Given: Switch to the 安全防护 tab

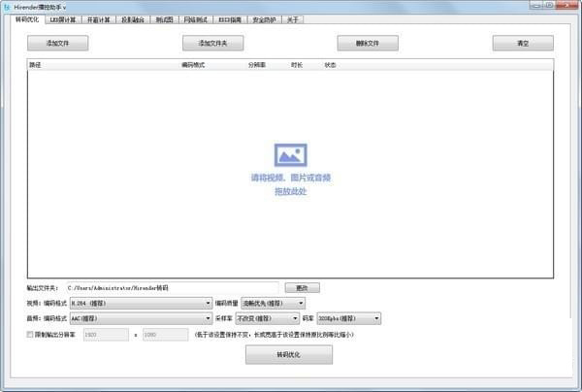Looking at the screenshot, I should click(x=264, y=19).
